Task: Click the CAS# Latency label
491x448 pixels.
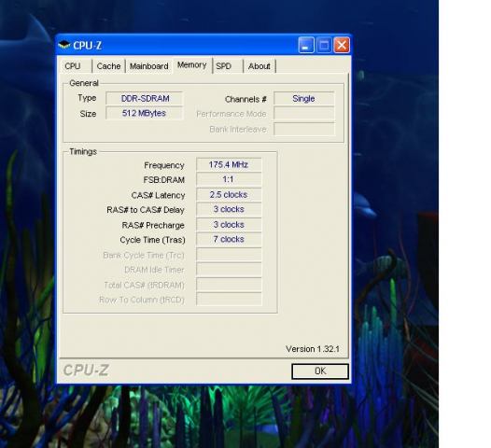Action: click(158, 195)
